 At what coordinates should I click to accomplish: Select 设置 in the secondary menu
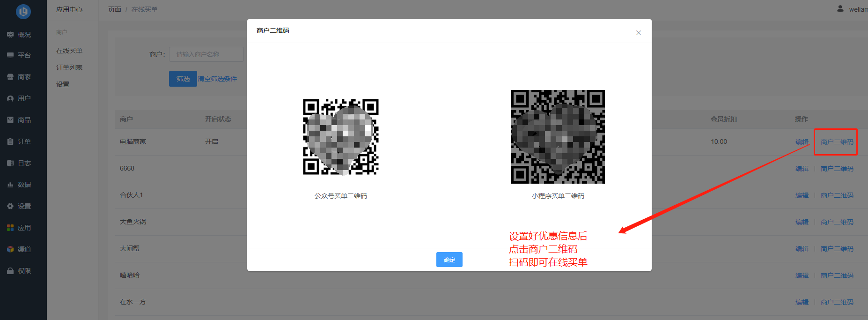63,84
